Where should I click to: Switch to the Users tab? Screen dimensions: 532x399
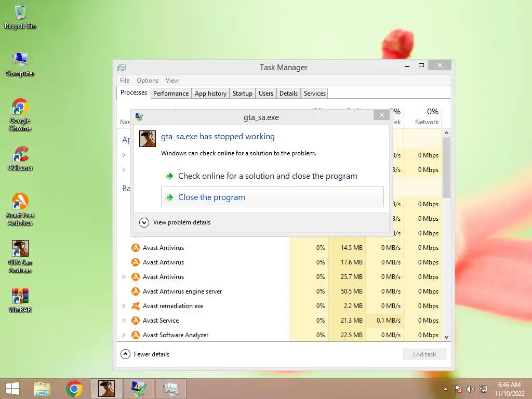click(265, 94)
